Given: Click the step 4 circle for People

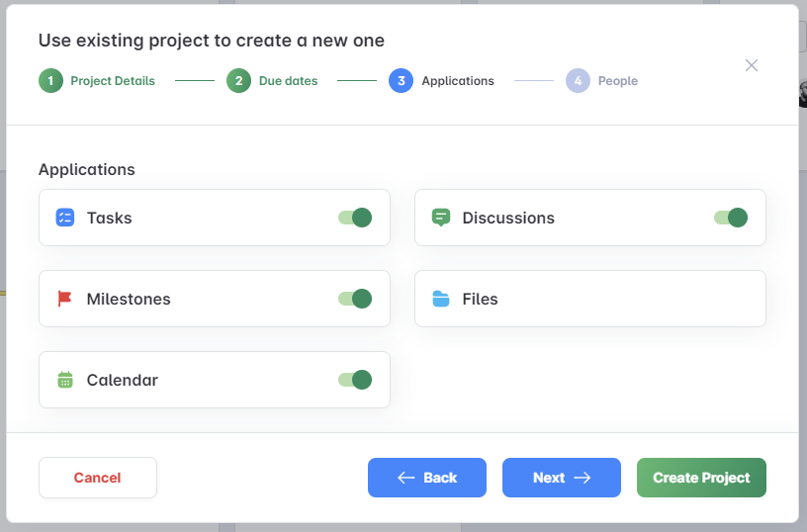Looking at the screenshot, I should (578, 81).
